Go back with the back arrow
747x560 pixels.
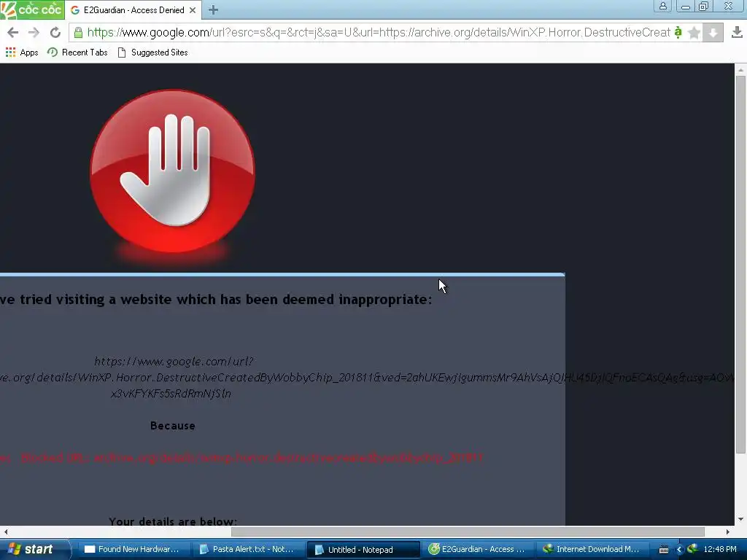coord(13,32)
